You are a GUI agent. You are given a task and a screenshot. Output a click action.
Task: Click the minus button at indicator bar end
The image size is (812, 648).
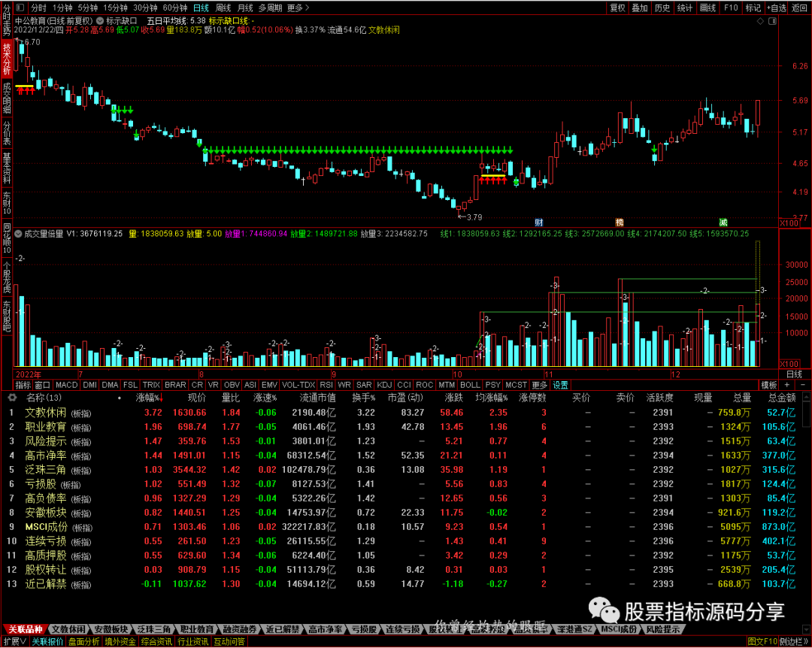pos(804,385)
